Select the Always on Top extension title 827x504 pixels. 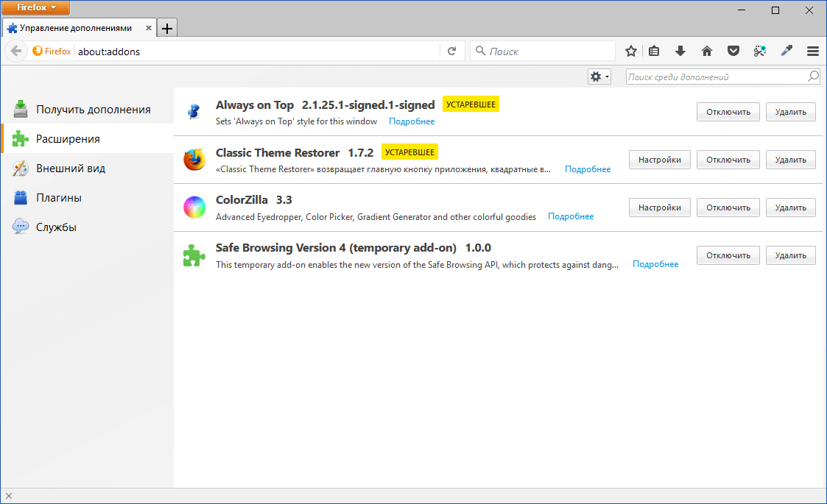(x=255, y=105)
